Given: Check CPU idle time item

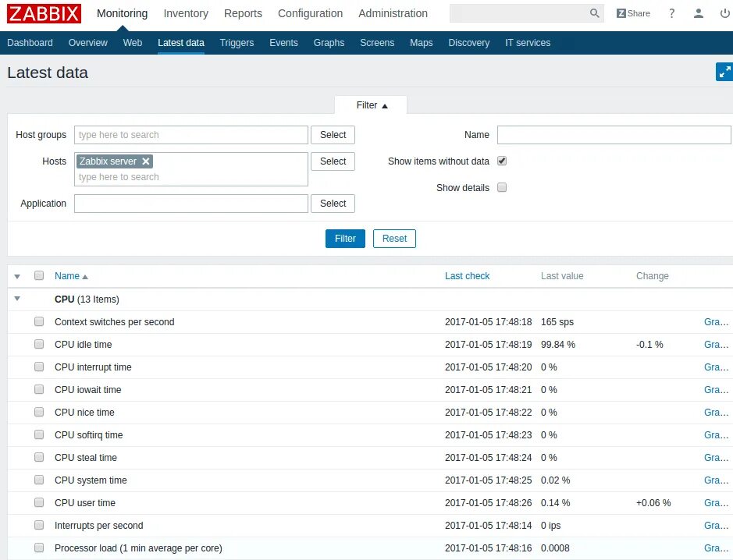Looking at the screenshot, I should 39,344.
